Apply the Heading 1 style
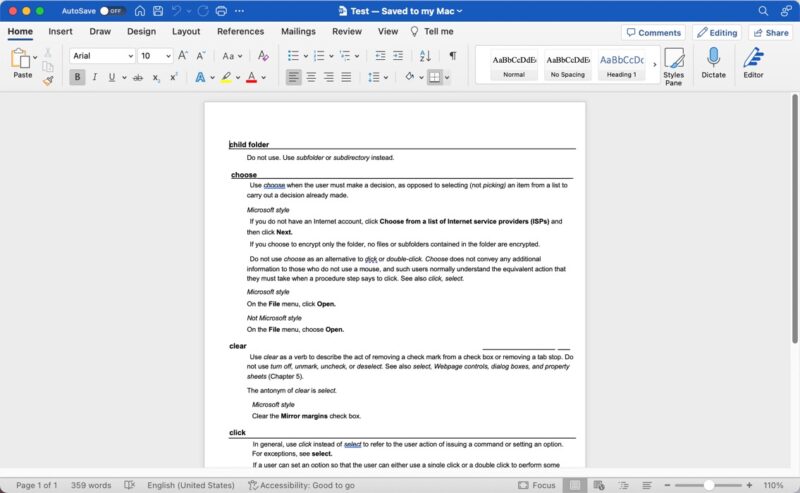 [621, 65]
